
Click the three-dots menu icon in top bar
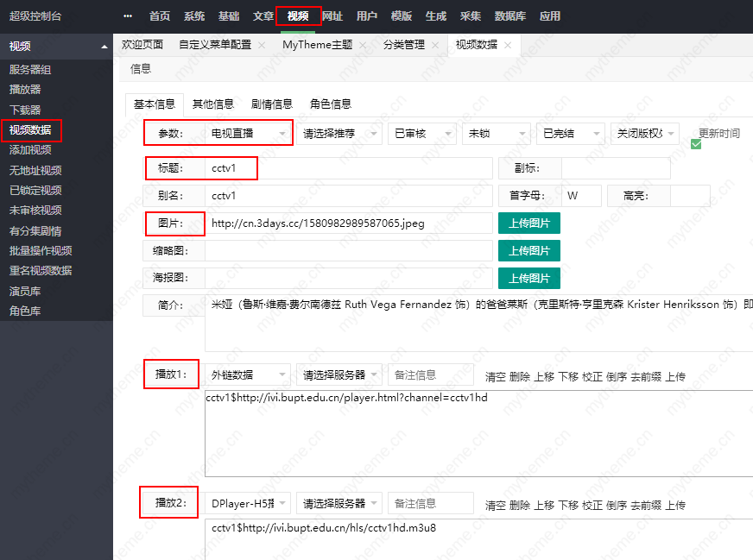(x=128, y=16)
